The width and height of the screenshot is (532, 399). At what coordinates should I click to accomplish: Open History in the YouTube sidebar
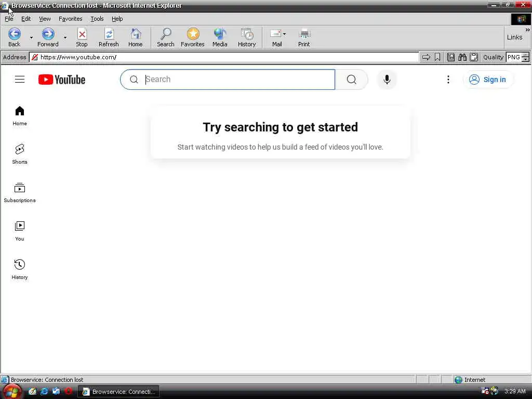coord(20,270)
